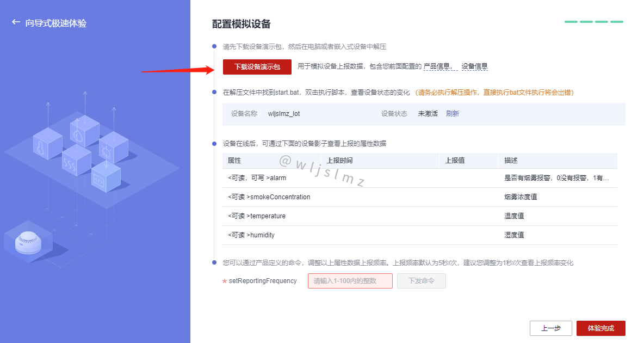Select the humidity property row

click(420, 235)
